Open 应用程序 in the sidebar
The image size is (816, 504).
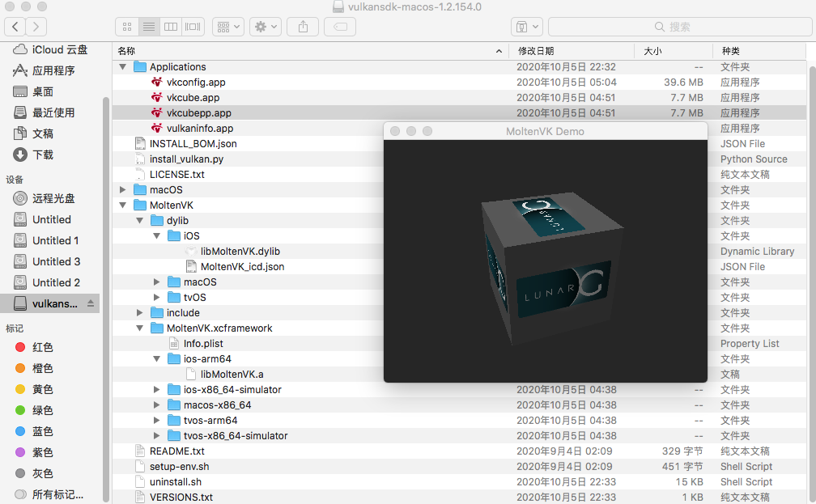44,70
